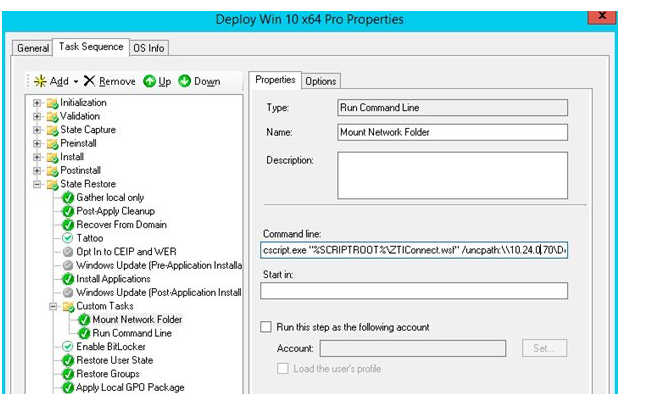Screen dimensions: 671x406
Task: Click the Install folder icon
Action: pyautogui.click(x=52, y=157)
